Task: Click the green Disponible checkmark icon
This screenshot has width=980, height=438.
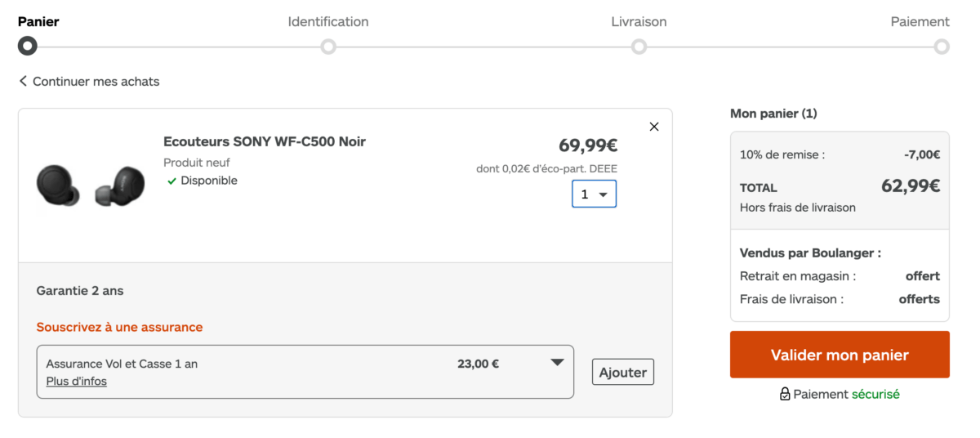Action: coord(171,181)
